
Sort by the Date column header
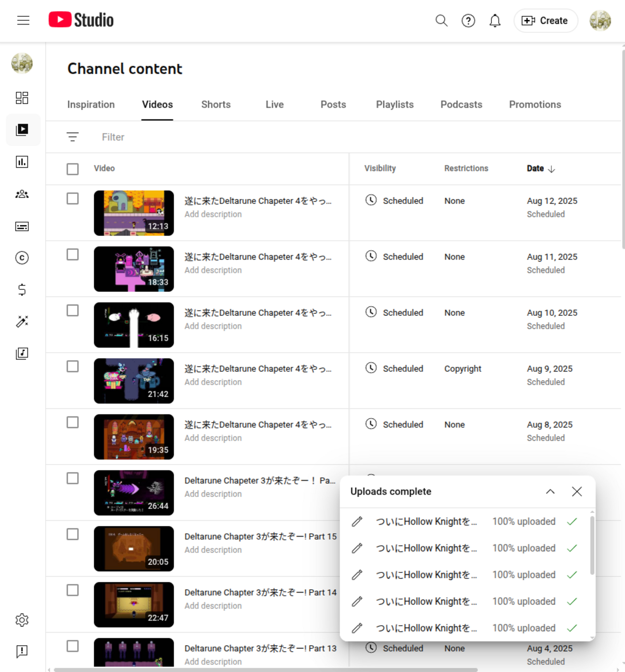click(x=541, y=169)
